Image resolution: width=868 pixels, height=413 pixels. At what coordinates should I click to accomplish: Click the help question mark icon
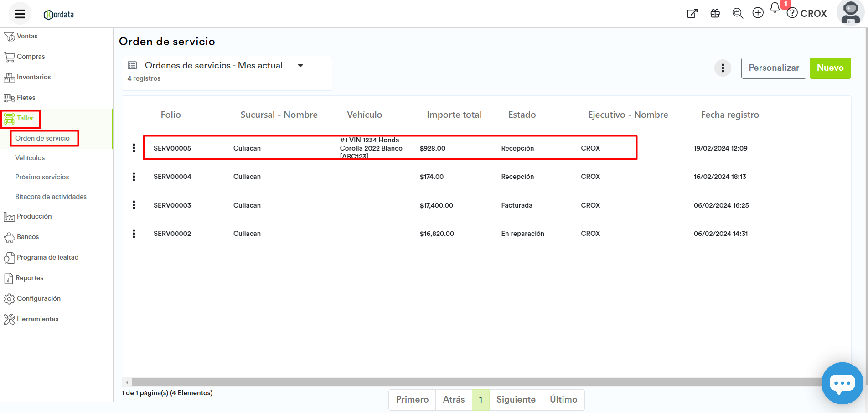pyautogui.click(x=792, y=13)
